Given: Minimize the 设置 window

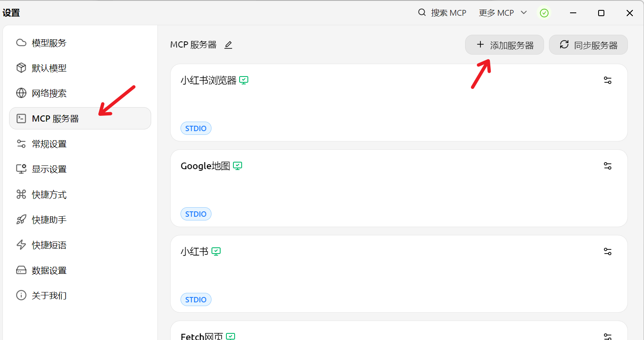Looking at the screenshot, I should coord(573,13).
